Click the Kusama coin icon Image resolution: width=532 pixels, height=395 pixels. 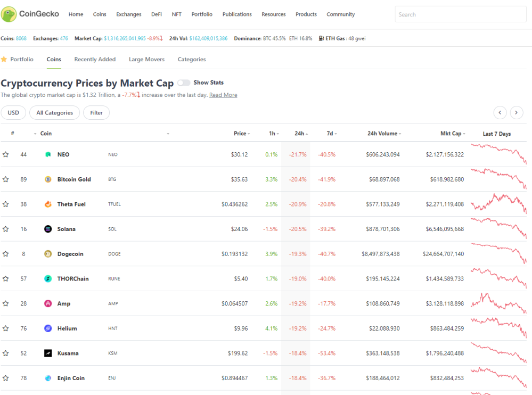(x=48, y=353)
